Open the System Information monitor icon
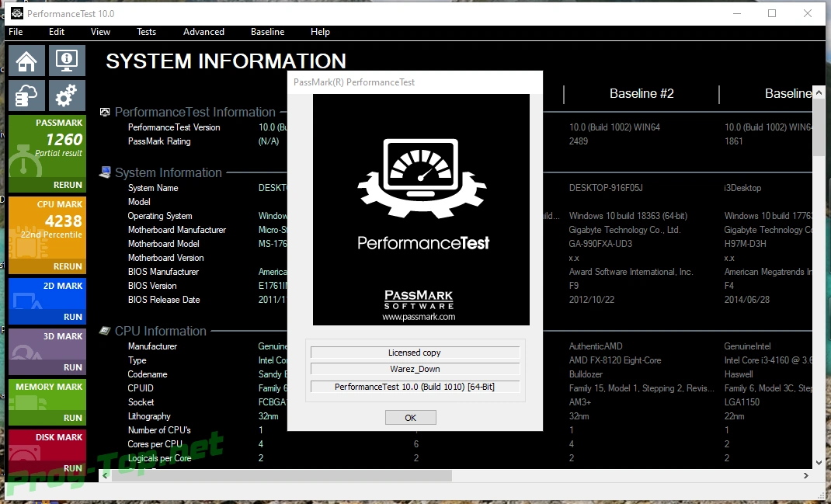 point(67,61)
